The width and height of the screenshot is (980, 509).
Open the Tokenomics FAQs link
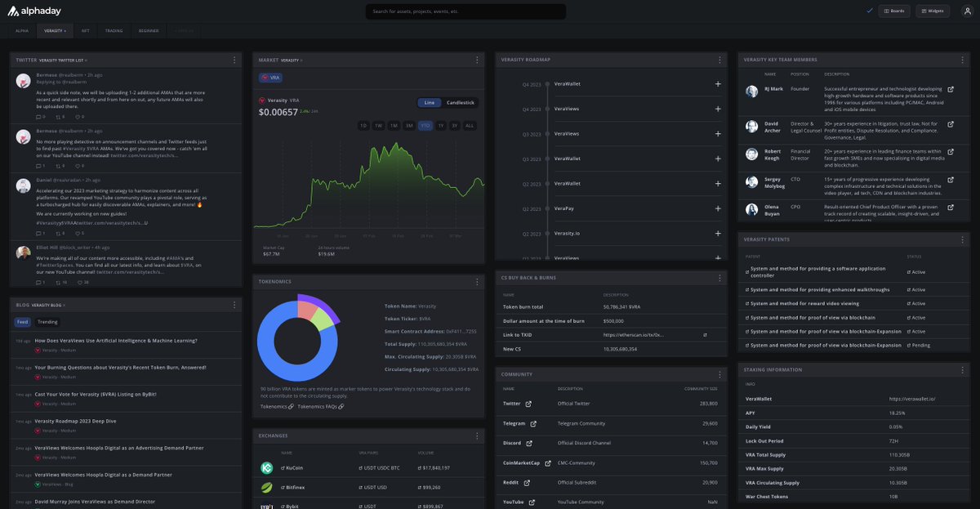pyautogui.click(x=320, y=406)
